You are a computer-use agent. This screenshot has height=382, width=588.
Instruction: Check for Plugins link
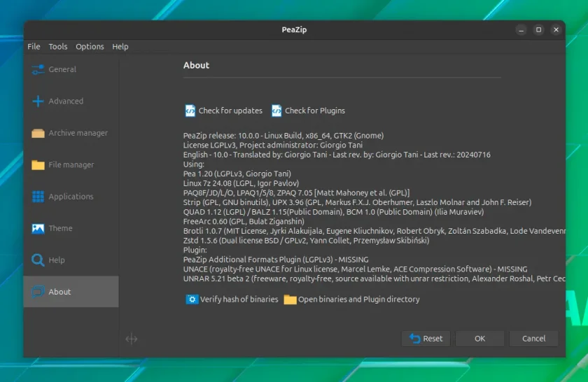coord(308,111)
